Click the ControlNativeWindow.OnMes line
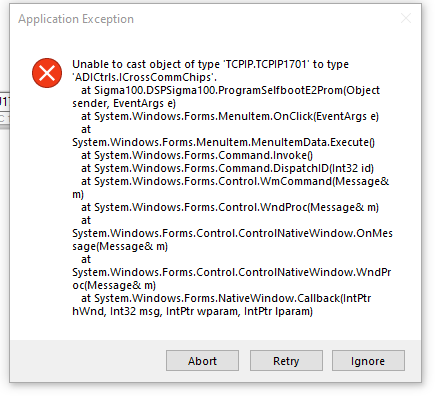This screenshot has width=445, height=404. pos(232,233)
